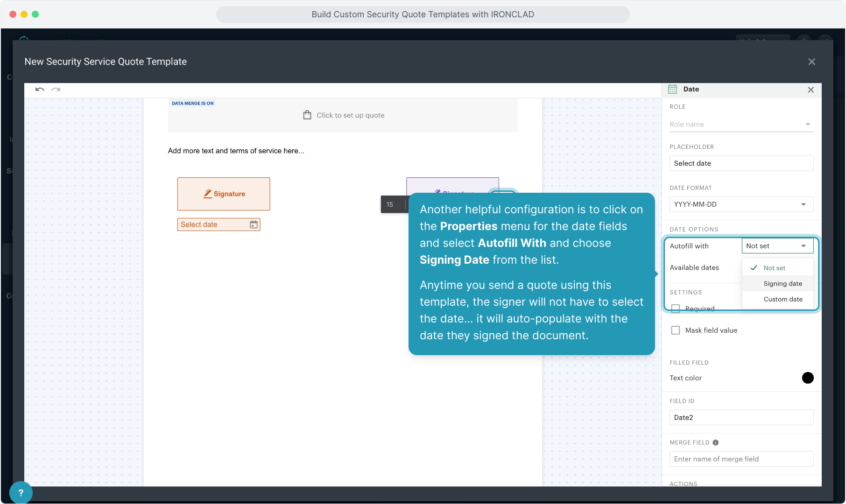This screenshot has width=846, height=504.
Task: Click the Field ID Date2 input
Action: 741,418
